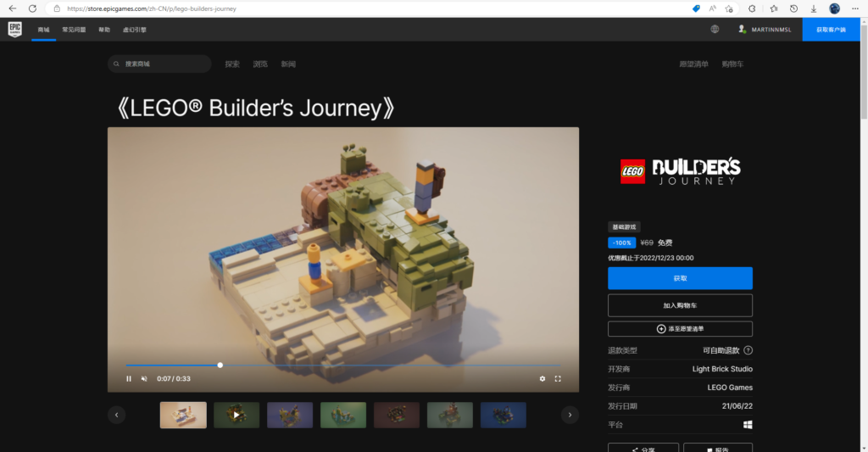Image resolution: width=868 pixels, height=452 pixels.
Task: Go back in the browser
Action: point(12,8)
